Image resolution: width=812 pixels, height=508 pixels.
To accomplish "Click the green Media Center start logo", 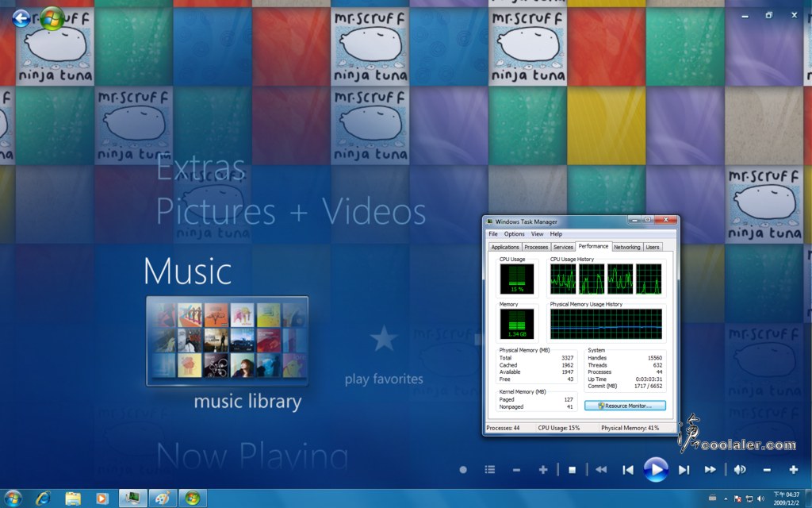I will [x=52, y=19].
